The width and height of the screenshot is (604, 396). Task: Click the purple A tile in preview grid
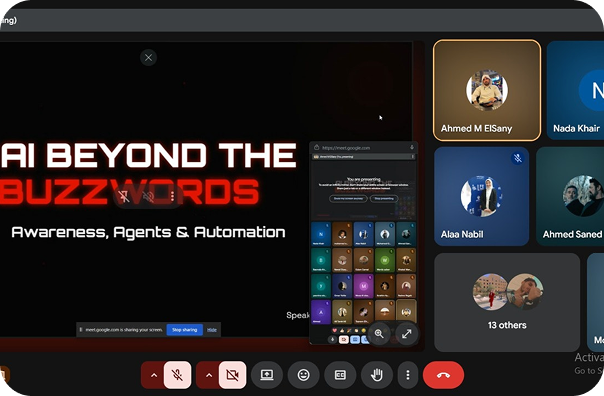(321, 312)
